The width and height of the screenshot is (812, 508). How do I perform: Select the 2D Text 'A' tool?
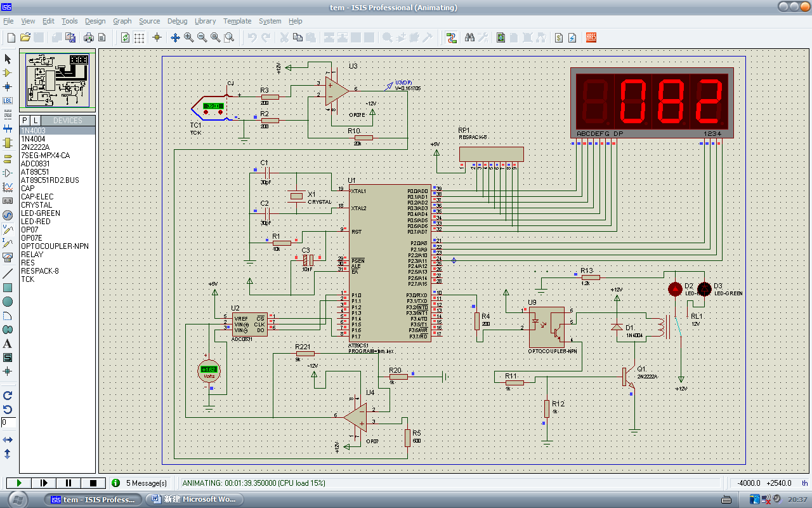8,344
